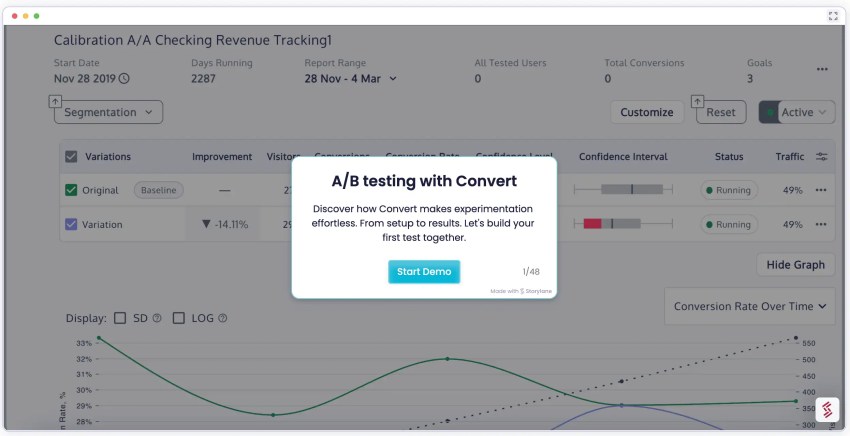Click the Start Demo button
This screenshot has height=436, width=850.
[424, 272]
